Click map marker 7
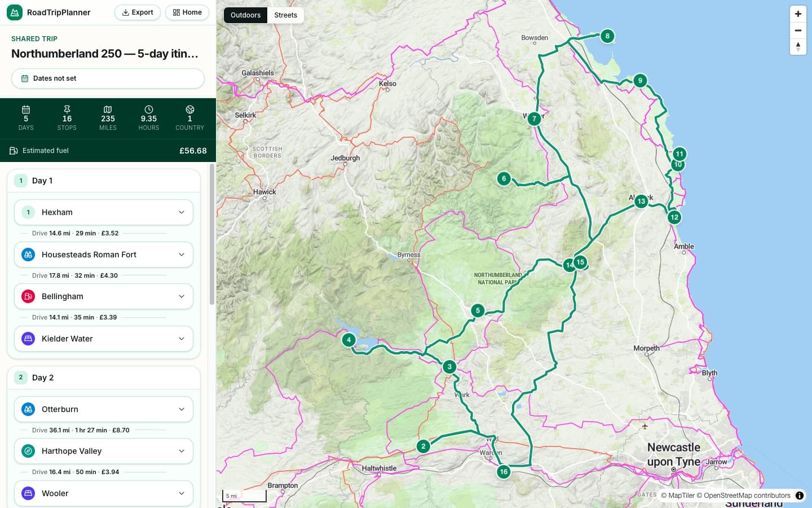Image resolution: width=812 pixels, height=508 pixels. point(534,119)
